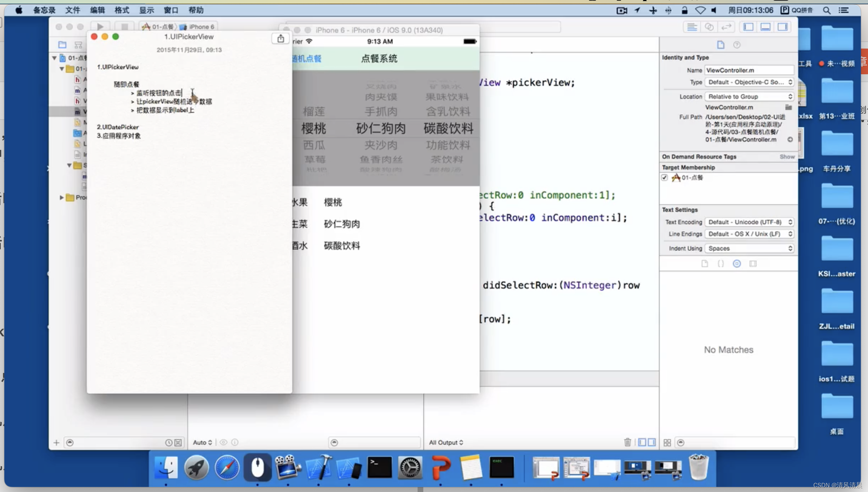Switch to the Standard editor
This screenshot has height=492, width=868.
click(692, 27)
